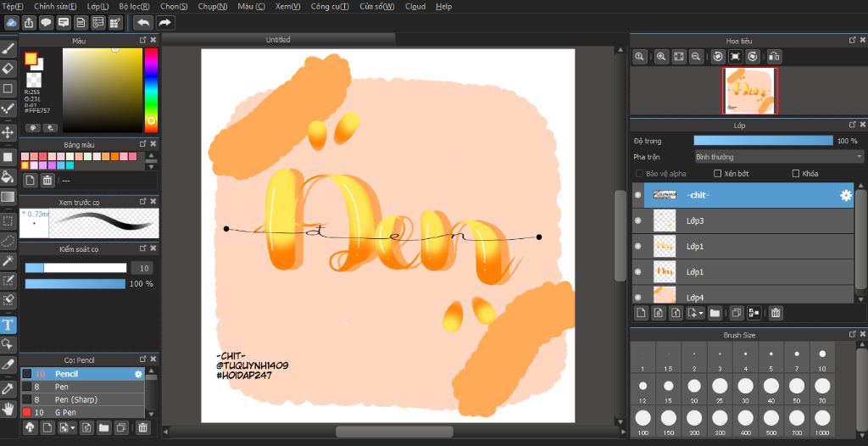Select the Move tool

pyautogui.click(x=8, y=132)
